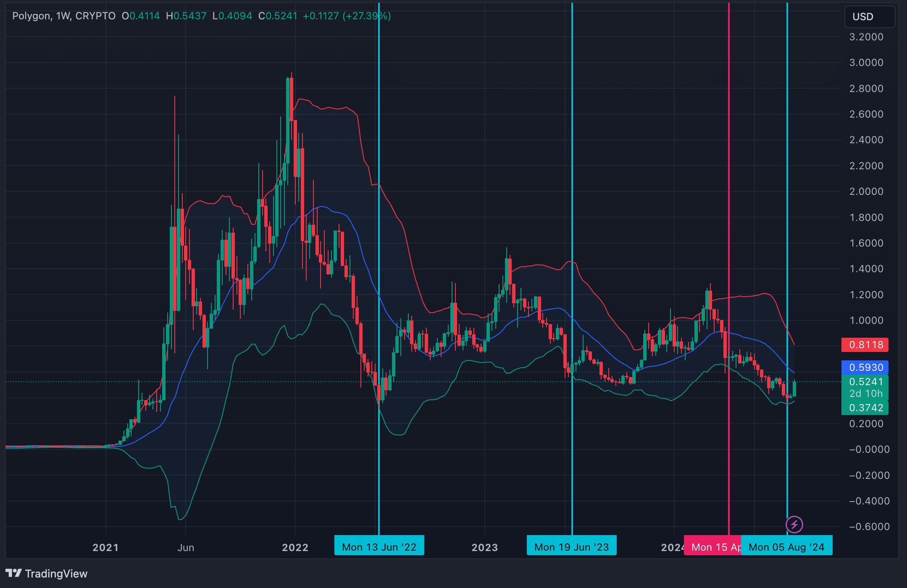Click the −0.6000 price axis label
The width and height of the screenshot is (907, 588).
click(x=869, y=527)
